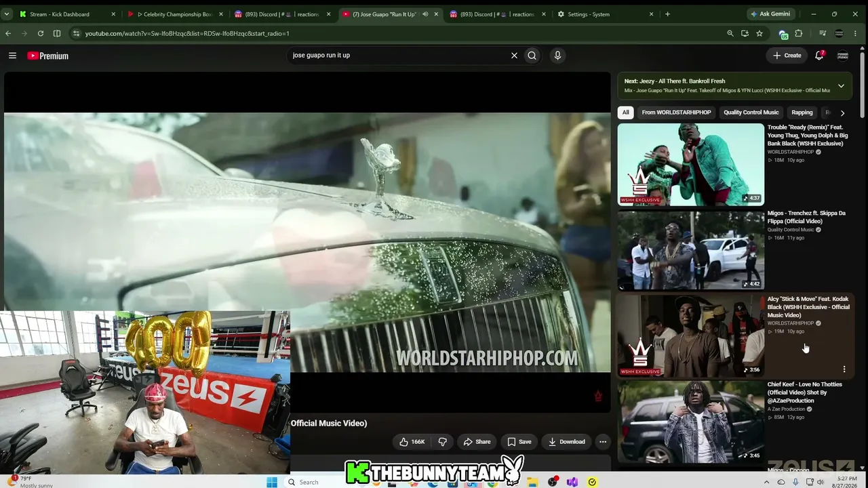Open options menu for Alcy Stick & Move video
This screenshot has width=868, height=488.
844,369
